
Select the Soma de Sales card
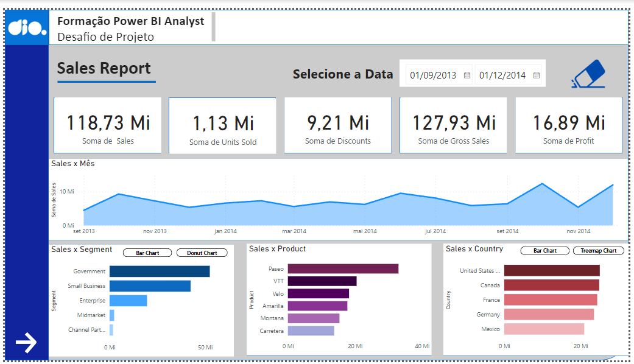click(x=108, y=125)
